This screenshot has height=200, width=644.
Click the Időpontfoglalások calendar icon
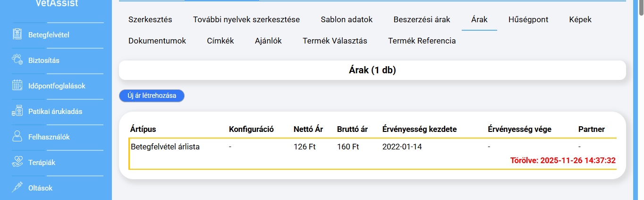coord(17,86)
